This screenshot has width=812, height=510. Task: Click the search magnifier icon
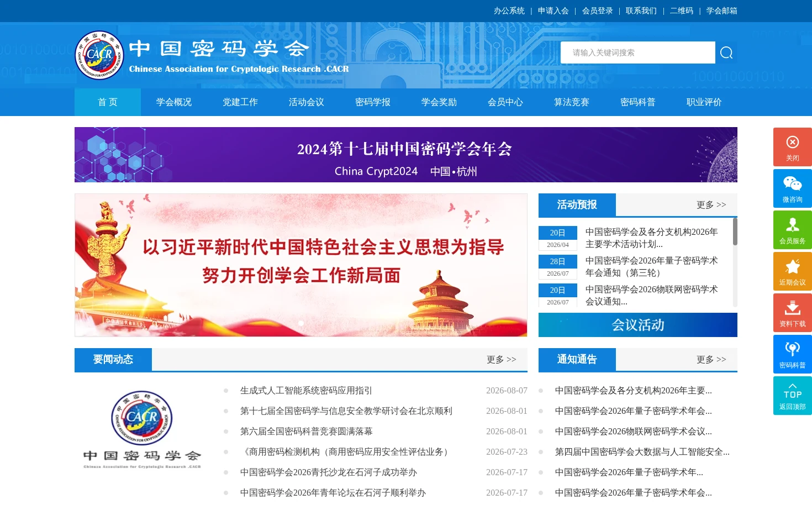tap(726, 52)
